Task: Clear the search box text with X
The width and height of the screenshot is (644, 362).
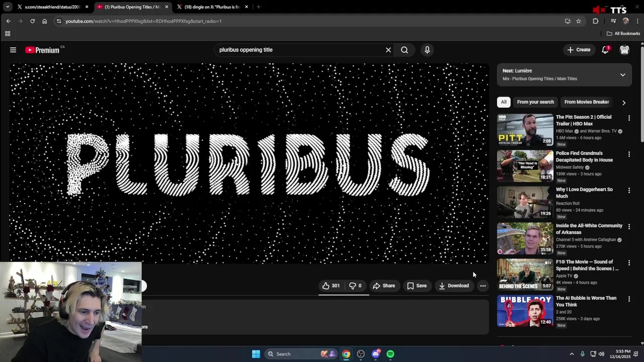Action: [x=388, y=50]
